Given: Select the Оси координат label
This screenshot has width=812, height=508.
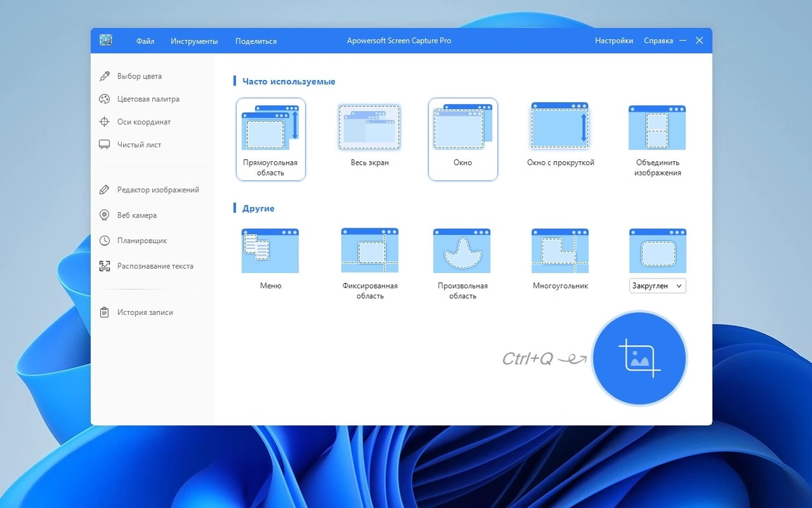Looking at the screenshot, I should pyautogui.click(x=144, y=122).
